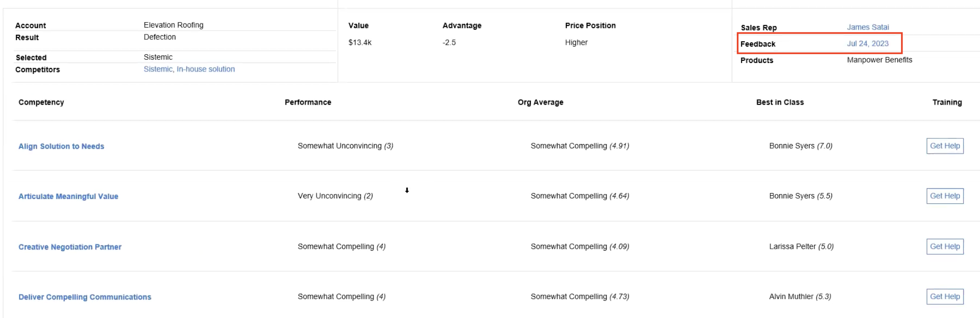Select the Very Unconvincing (2) performance value

[335, 196]
